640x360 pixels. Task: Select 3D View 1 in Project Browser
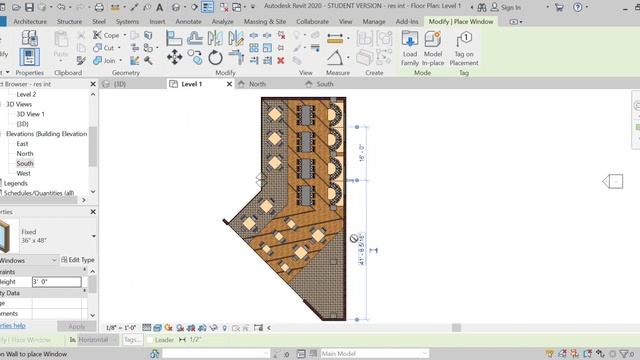pyautogui.click(x=31, y=114)
